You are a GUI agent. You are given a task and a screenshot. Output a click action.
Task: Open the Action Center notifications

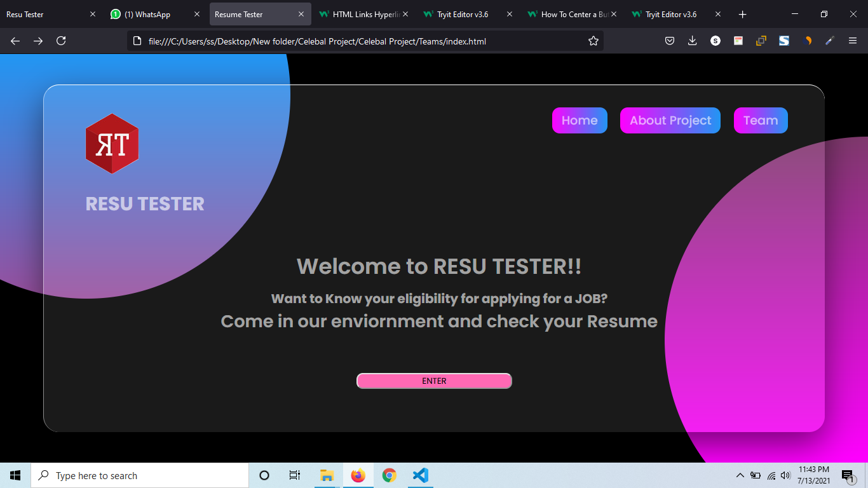coord(848,475)
